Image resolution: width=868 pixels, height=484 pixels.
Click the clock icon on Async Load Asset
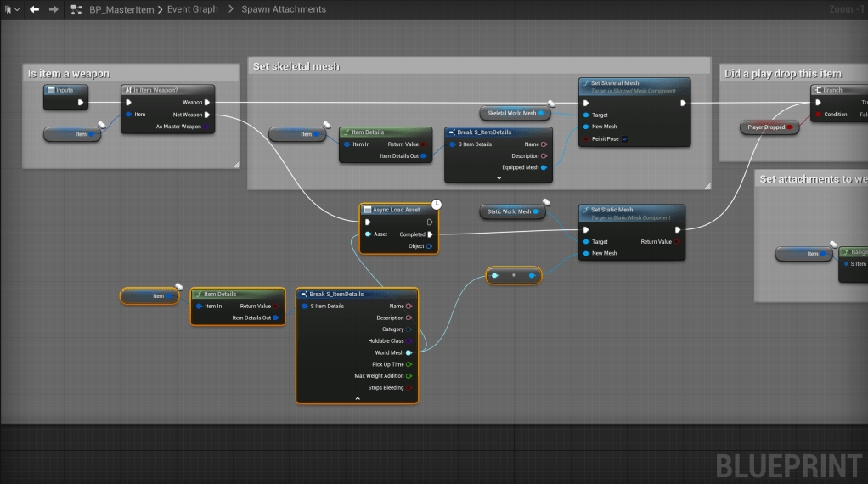[x=436, y=204]
